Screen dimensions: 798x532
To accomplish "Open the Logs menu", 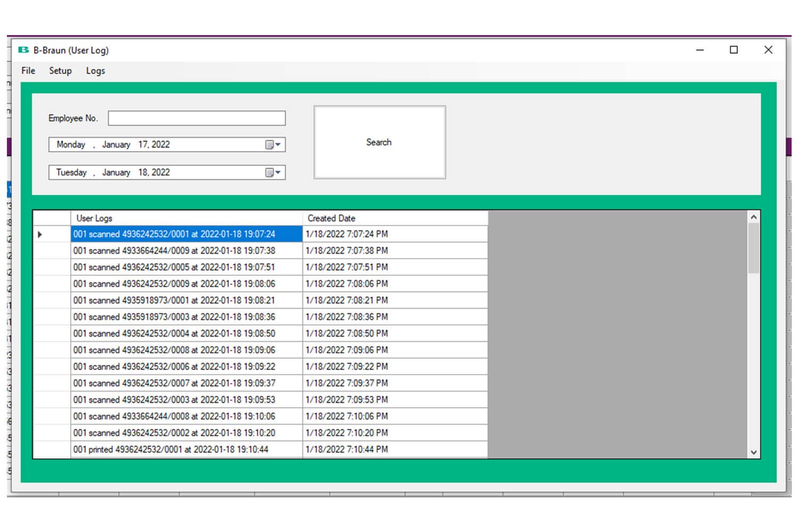I will tap(95, 71).
